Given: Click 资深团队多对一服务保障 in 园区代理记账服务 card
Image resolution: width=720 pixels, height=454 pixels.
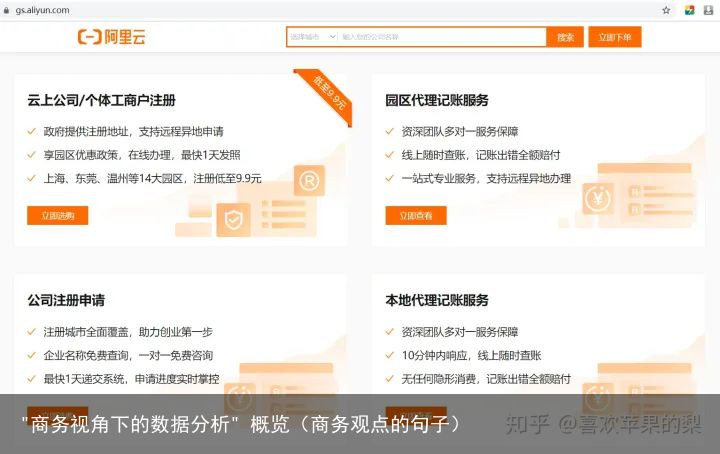Looking at the screenshot, I should [460, 132].
